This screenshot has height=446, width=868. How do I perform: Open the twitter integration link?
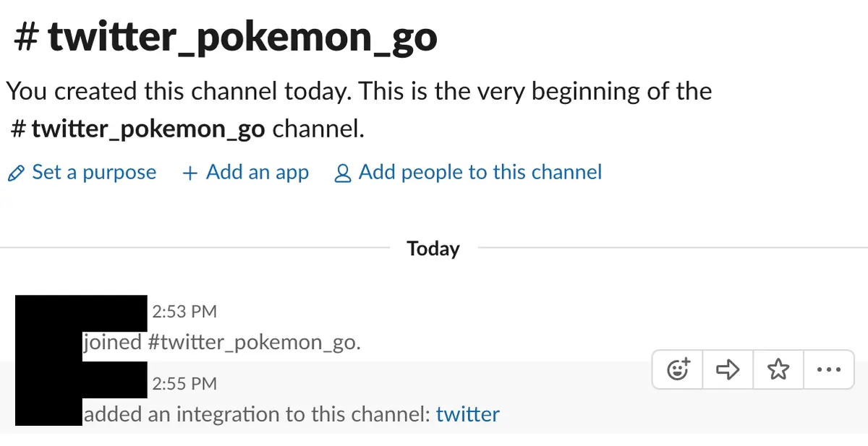click(x=467, y=414)
